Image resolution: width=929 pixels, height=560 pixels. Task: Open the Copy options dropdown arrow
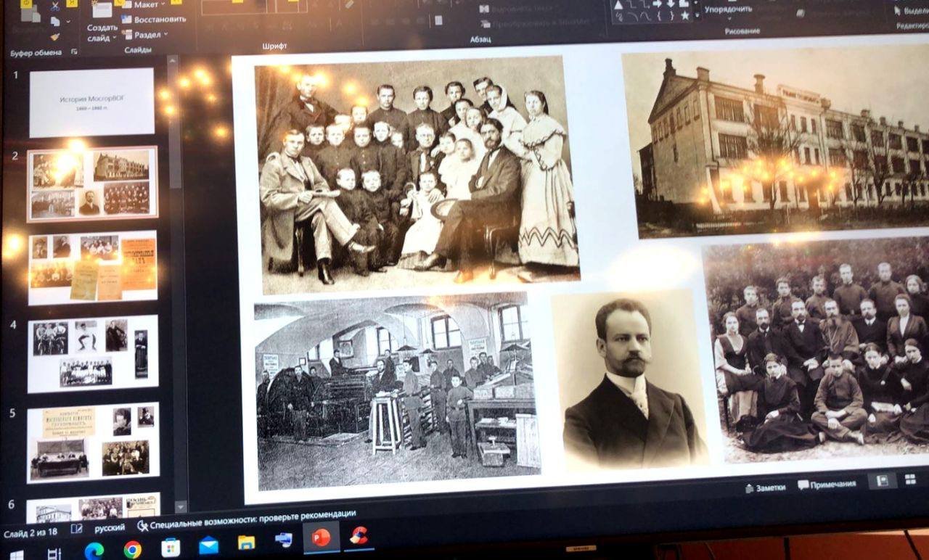[x=68, y=22]
